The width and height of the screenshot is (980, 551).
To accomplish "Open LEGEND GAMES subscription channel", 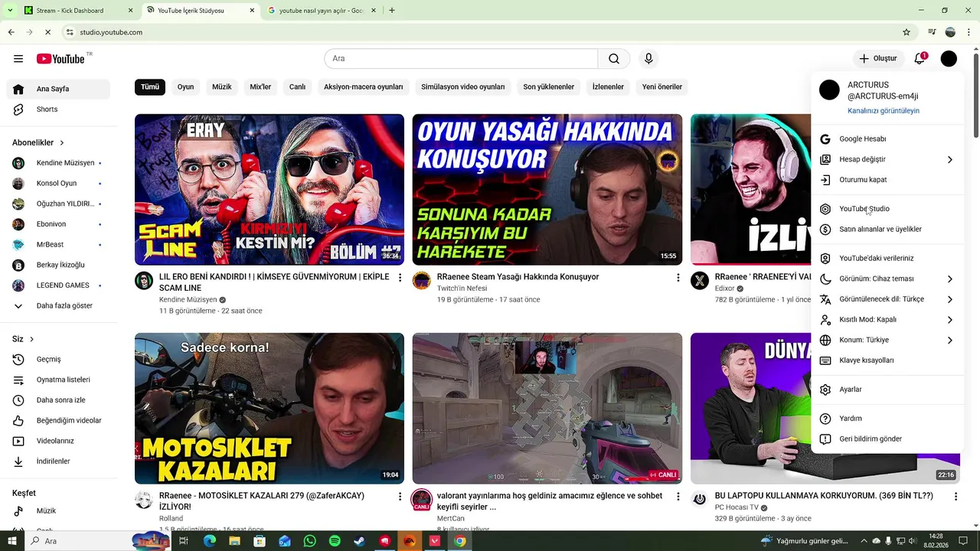I will pyautogui.click(x=58, y=285).
